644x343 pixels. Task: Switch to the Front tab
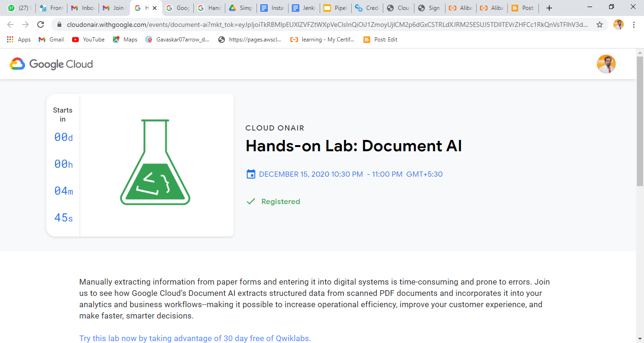pos(51,8)
